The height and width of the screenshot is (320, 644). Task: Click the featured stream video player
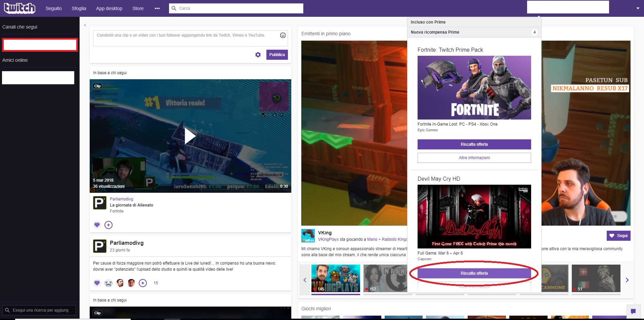coord(354,133)
